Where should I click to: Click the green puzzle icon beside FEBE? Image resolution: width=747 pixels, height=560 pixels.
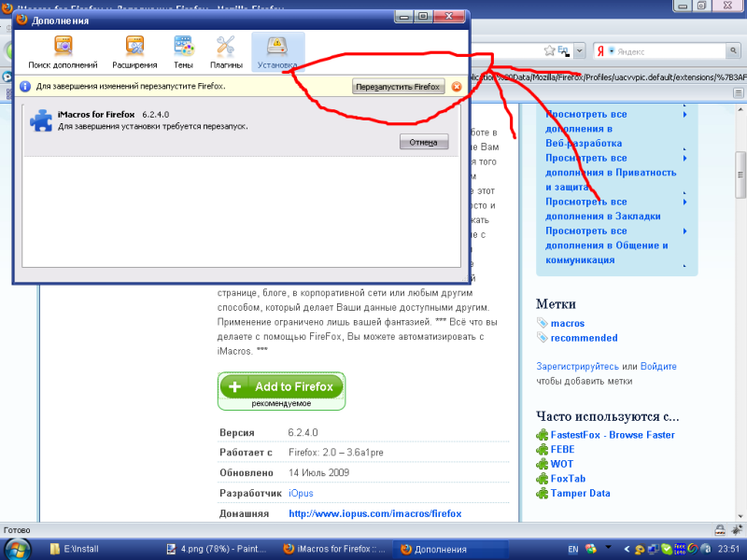tap(543, 450)
